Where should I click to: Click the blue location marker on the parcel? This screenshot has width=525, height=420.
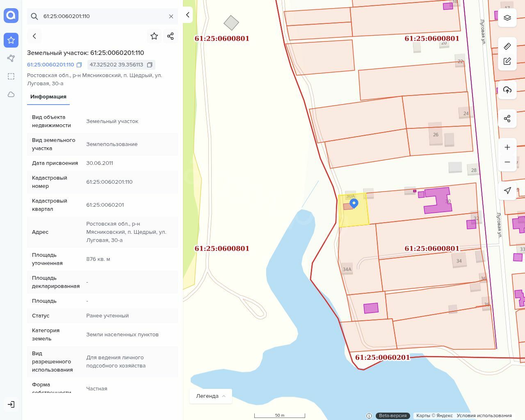354,203
